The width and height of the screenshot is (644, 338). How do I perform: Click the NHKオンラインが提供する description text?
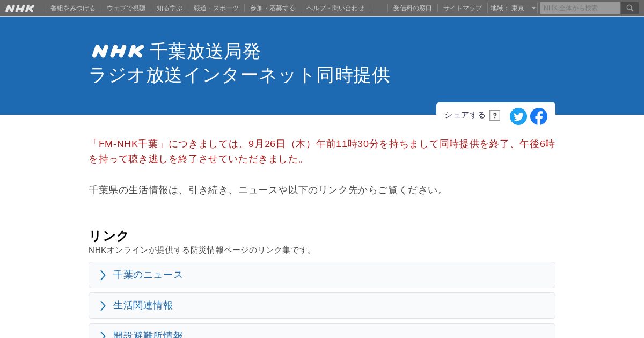click(201, 250)
